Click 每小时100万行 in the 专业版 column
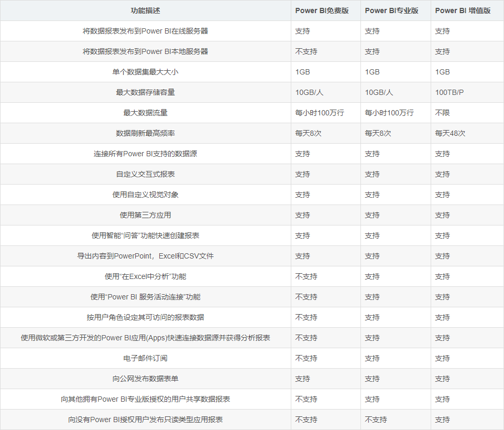This screenshot has height=430, width=504. tap(389, 113)
